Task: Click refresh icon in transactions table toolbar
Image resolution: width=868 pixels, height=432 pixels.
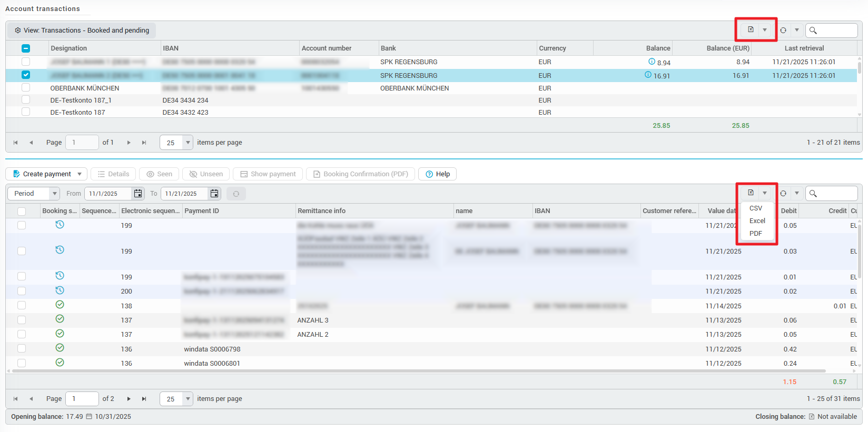Action: tap(783, 194)
